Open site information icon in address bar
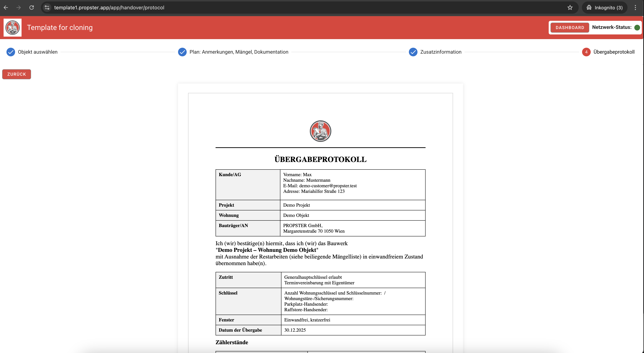 tap(47, 8)
